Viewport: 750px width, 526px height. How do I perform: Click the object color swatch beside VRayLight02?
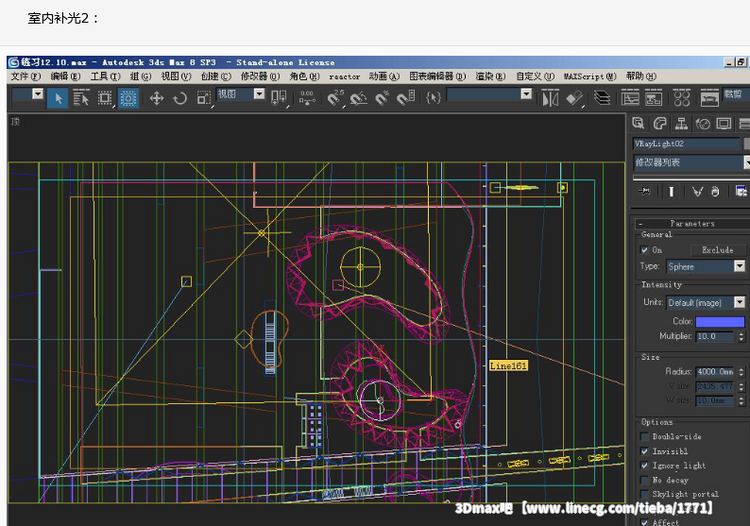tap(747, 143)
